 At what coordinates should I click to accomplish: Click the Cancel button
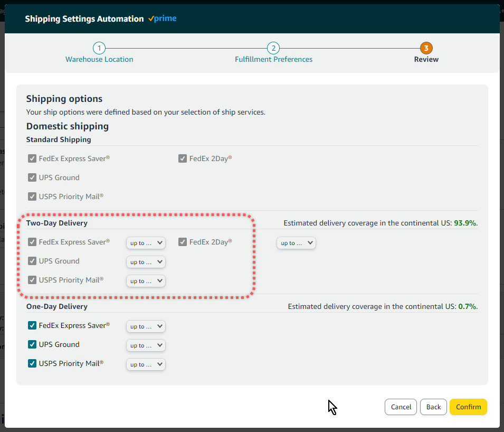coord(401,407)
